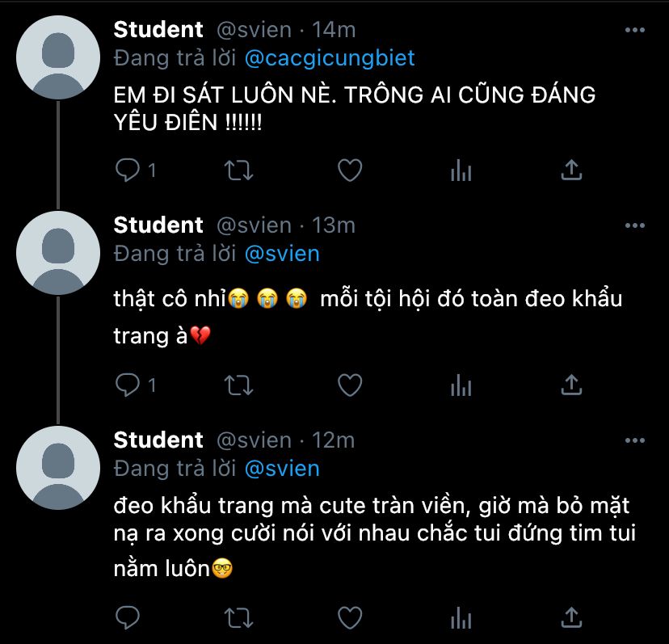The width and height of the screenshot is (669, 644).
Task: Like the 12m tweet
Action: [349, 618]
